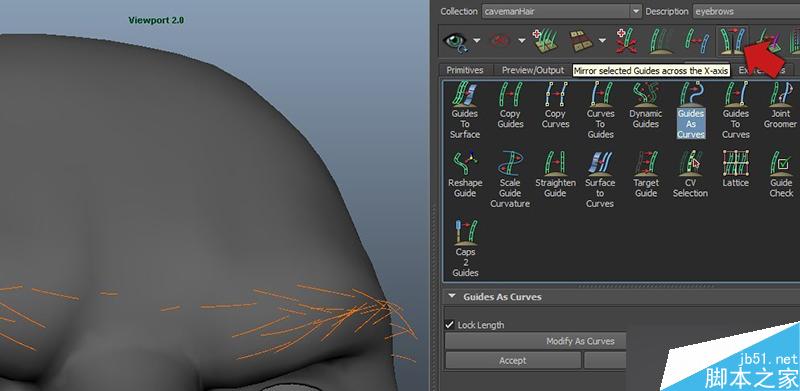
Task: Click the Modify As Curves button
Action: coord(536,341)
